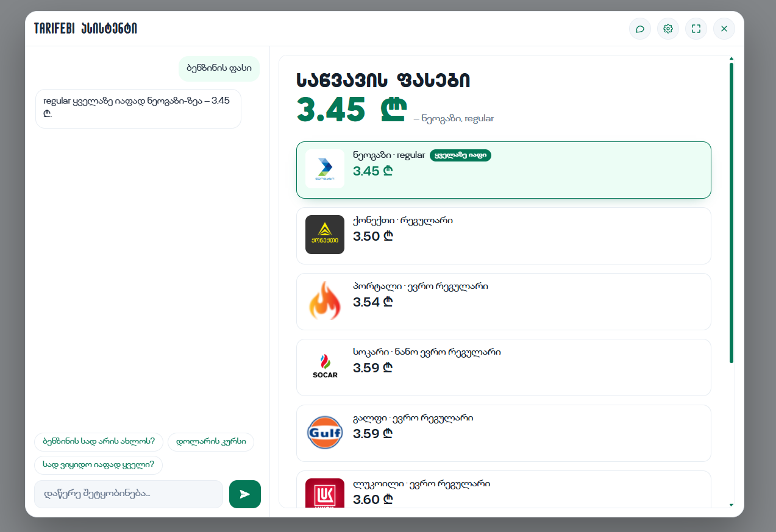The height and width of the screenshot is (532, 776).
Task: Click the Gulf logo
Action: pos(325,432)
